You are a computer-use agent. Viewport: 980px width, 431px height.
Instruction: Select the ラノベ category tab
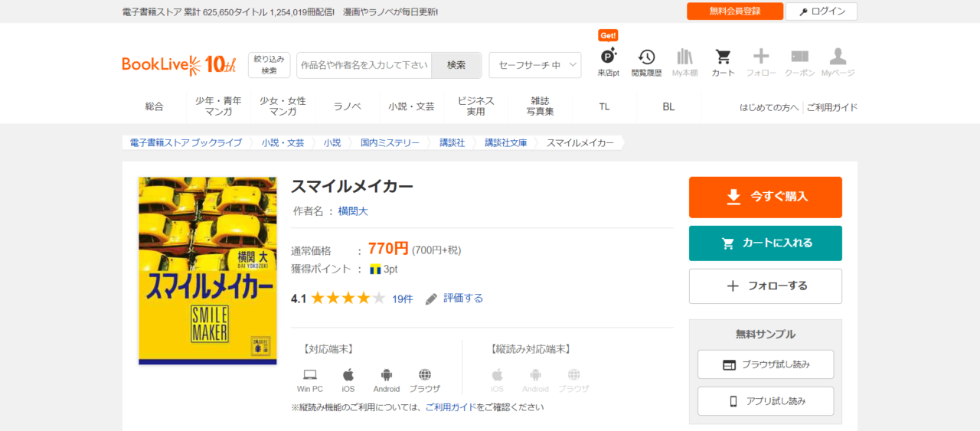point(347,106)
